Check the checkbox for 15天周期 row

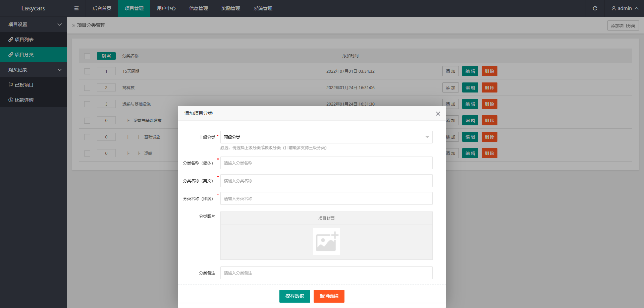[x=87, y=71]
